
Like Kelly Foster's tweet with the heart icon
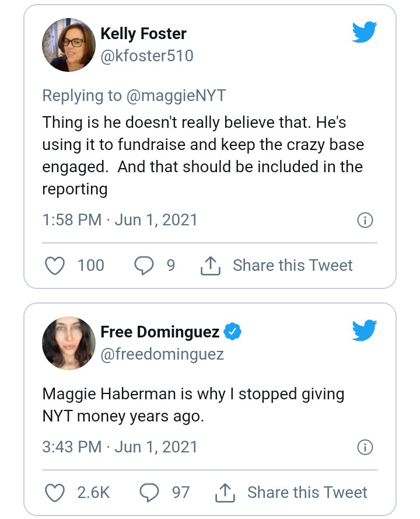tap(55, 266)
